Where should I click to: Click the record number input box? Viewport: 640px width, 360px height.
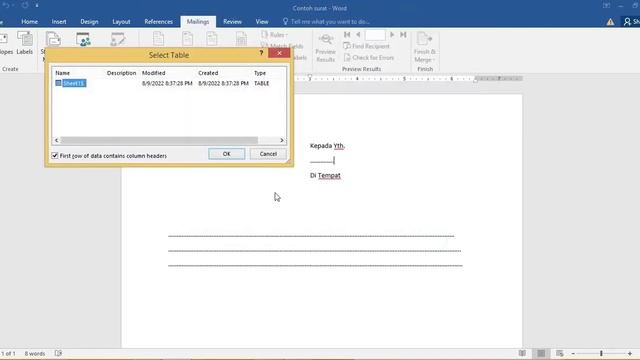(x=375, y=35)
